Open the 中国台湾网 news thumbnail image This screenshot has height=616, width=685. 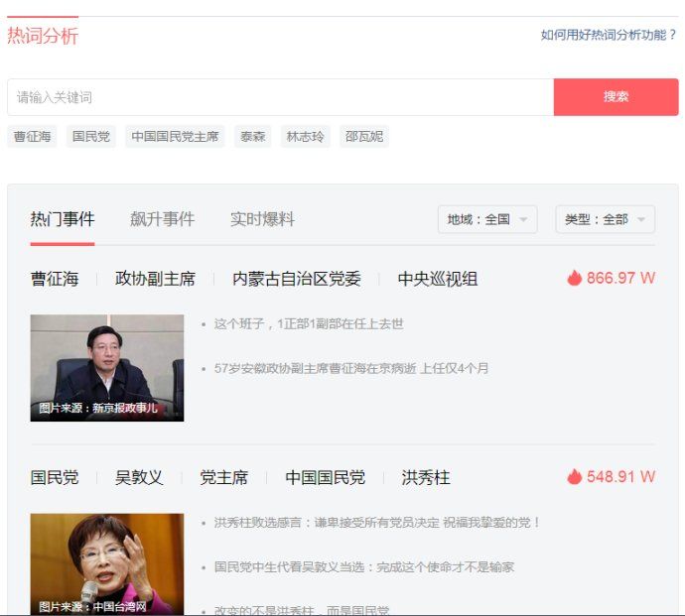tap(107, 563)
